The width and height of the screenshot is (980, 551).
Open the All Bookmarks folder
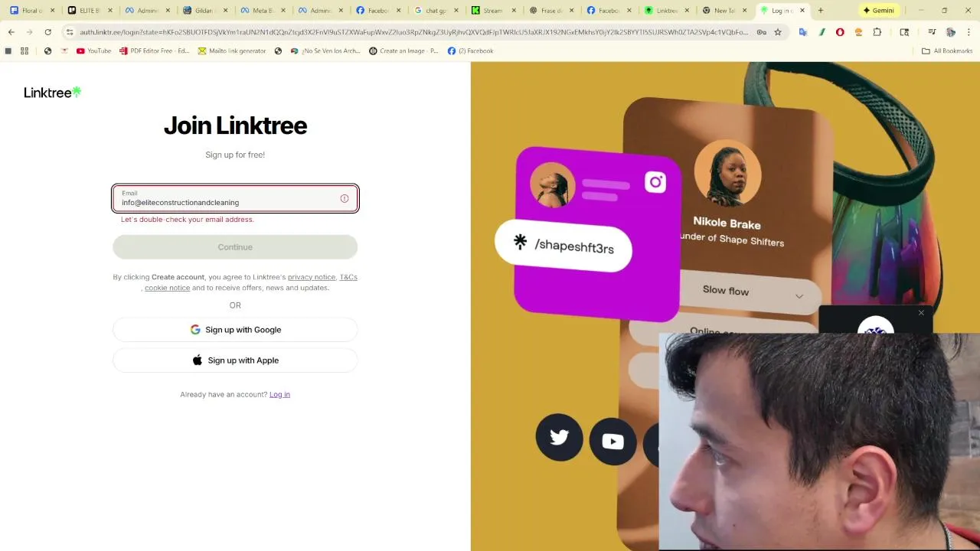click(947, 51)
